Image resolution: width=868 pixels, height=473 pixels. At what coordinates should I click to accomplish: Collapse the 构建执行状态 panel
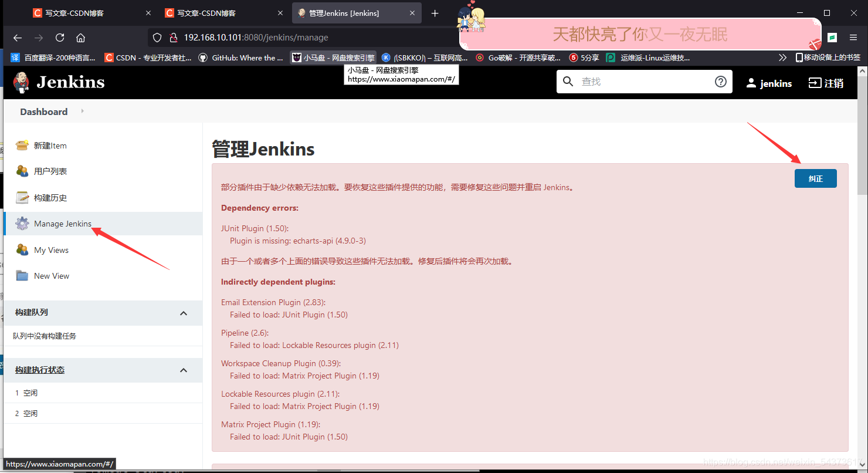[x=184, y=370]
